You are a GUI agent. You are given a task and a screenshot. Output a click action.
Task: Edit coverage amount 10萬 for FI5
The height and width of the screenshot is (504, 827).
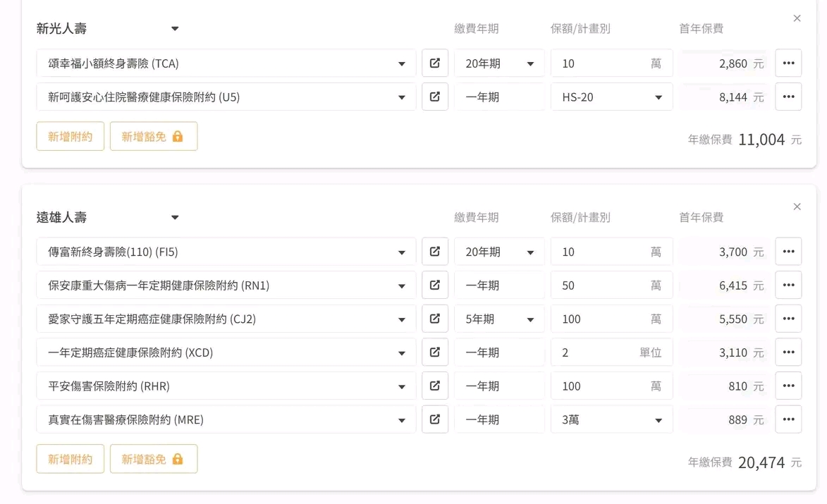coord(612,252)
